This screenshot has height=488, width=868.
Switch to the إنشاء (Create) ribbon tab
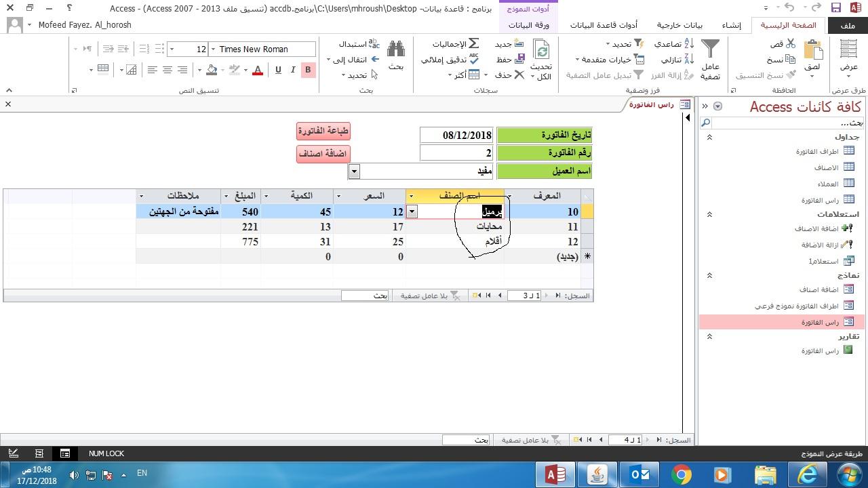(x=731, y=25)
